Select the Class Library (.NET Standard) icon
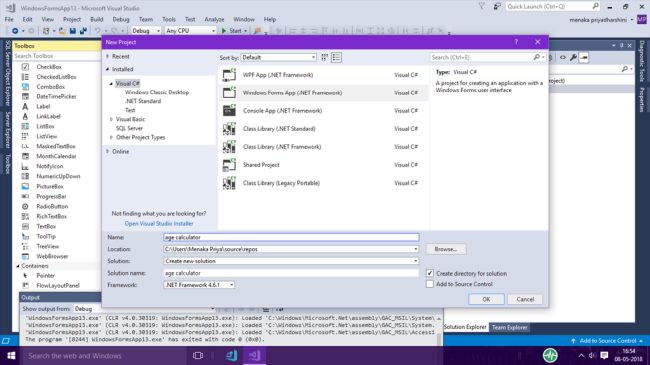Screen dimensions: 650x365 coord(229,129)
